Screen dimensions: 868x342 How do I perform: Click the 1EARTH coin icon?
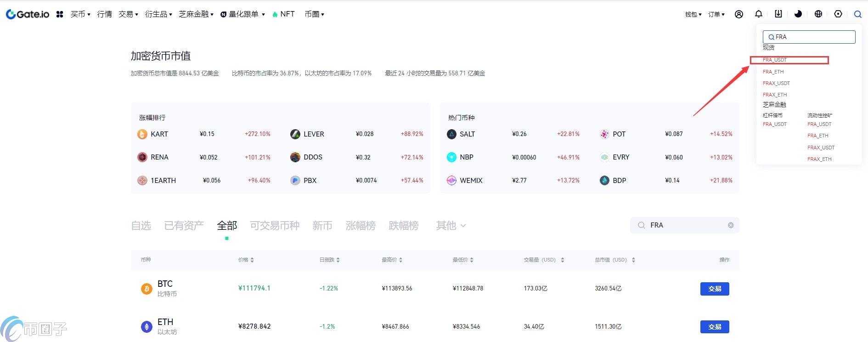pyautogui.click(x=142, y=181)
